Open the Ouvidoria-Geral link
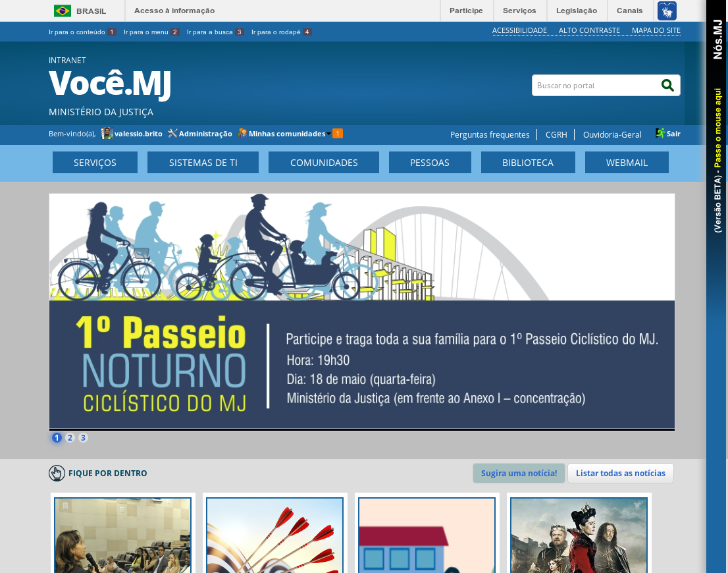The width and height of the screenshot is (728, 573). 612,135
